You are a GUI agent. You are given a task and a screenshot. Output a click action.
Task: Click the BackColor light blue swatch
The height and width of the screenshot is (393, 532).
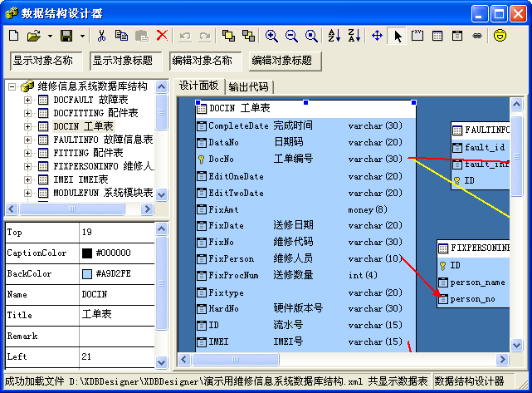87,273
